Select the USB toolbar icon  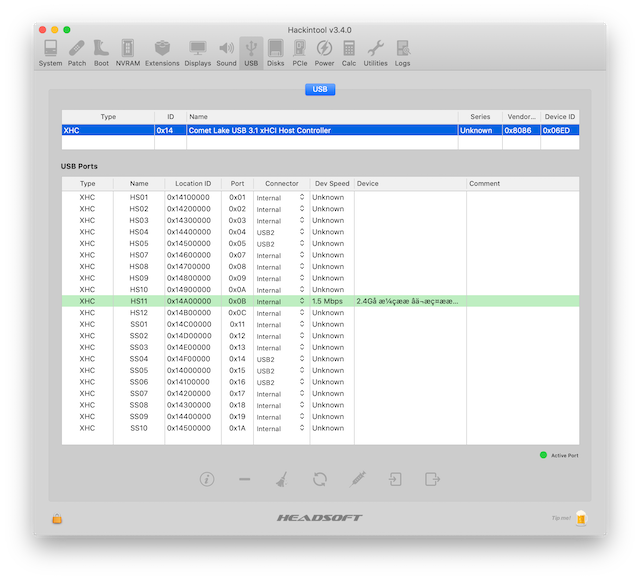click(251, 53)
